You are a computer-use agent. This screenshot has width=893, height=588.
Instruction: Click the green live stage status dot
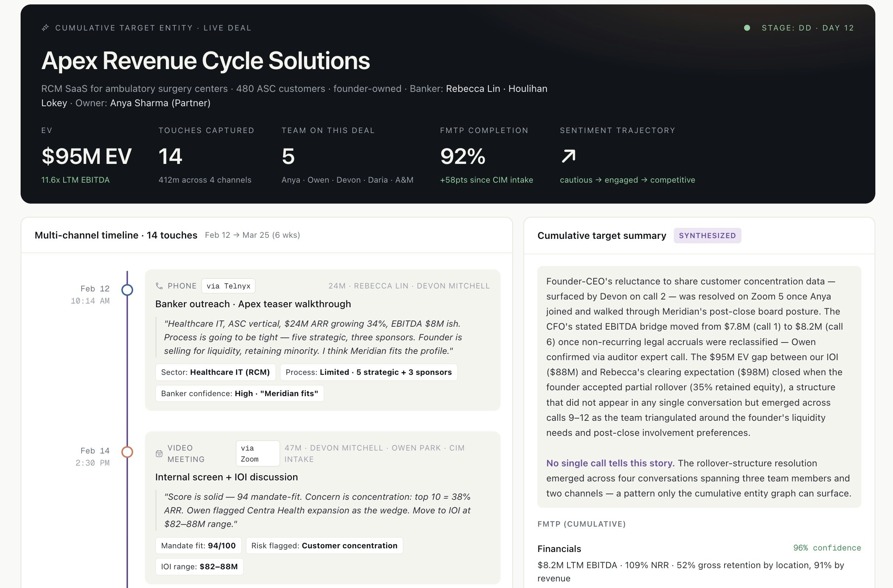tap(747, 28)
